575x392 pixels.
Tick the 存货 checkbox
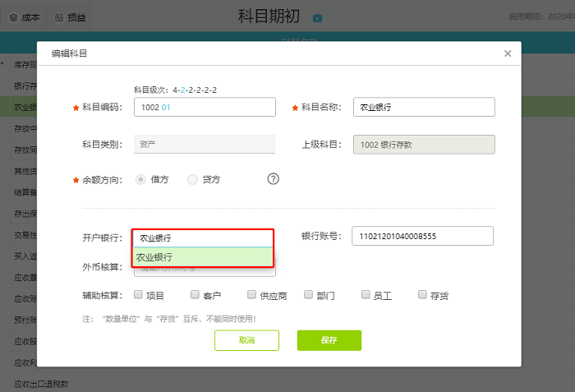coord(422,295)
